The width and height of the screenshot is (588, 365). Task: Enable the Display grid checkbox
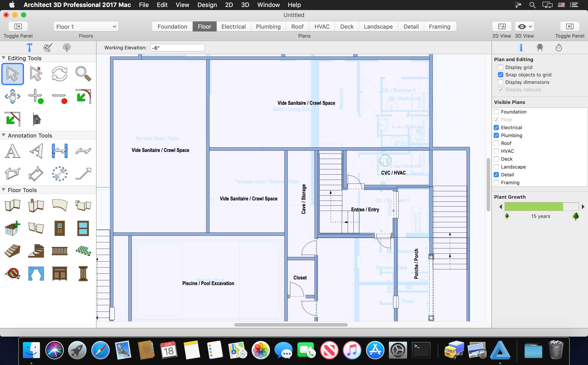point(501,67)
